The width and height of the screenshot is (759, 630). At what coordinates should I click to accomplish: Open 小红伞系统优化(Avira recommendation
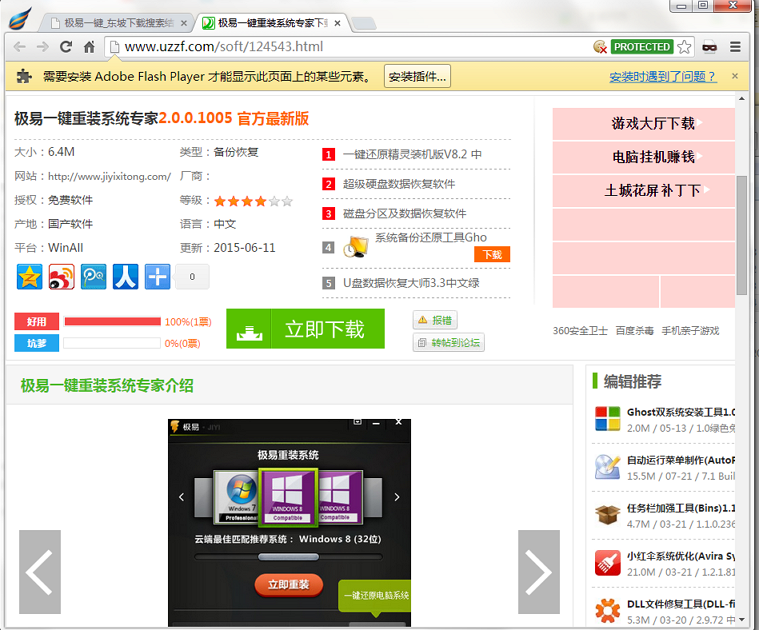pyautogui.click(x=681, y=556)
